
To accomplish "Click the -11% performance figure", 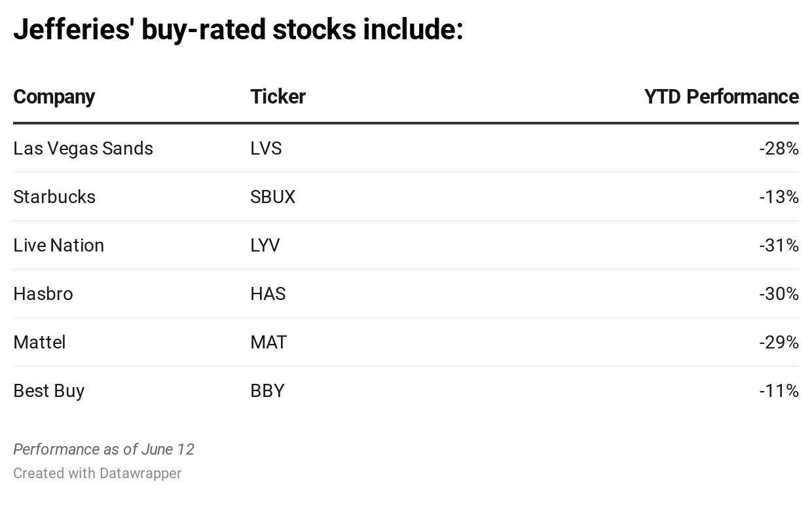I will point(779,391).
